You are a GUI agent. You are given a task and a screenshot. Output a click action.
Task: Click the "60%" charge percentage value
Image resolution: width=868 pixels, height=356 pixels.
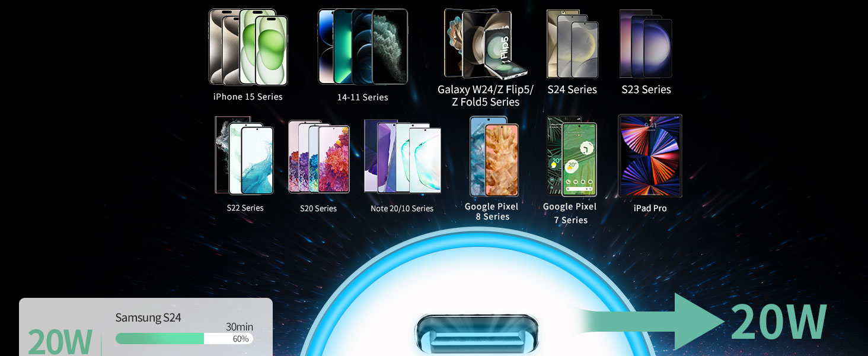click(x=240, y=339)
